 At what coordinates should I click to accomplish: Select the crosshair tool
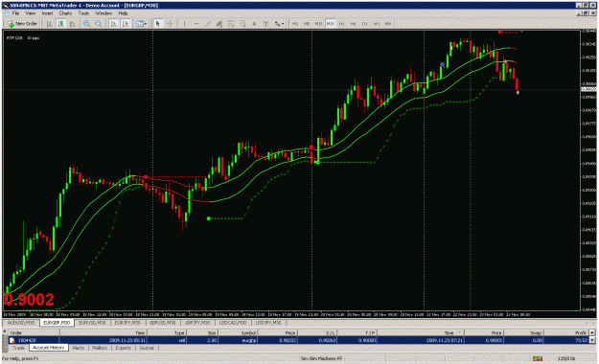coord(170,24)
